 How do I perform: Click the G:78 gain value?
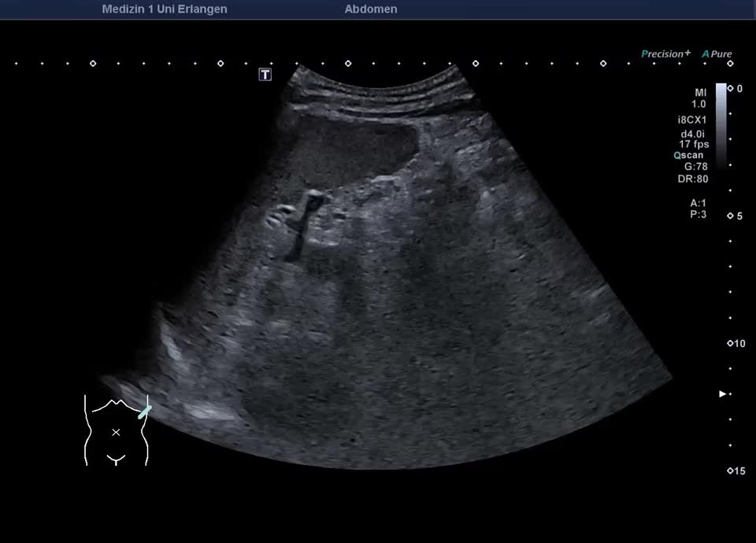click(x=695, y=167)
